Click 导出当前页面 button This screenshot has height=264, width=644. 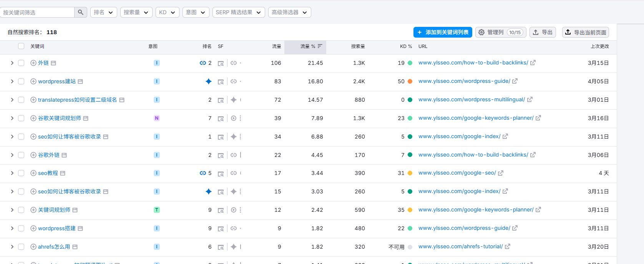pos(586,32)
